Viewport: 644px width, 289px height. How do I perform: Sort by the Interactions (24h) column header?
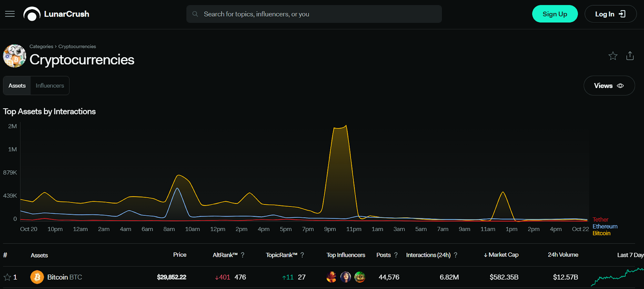pos(428,255)
